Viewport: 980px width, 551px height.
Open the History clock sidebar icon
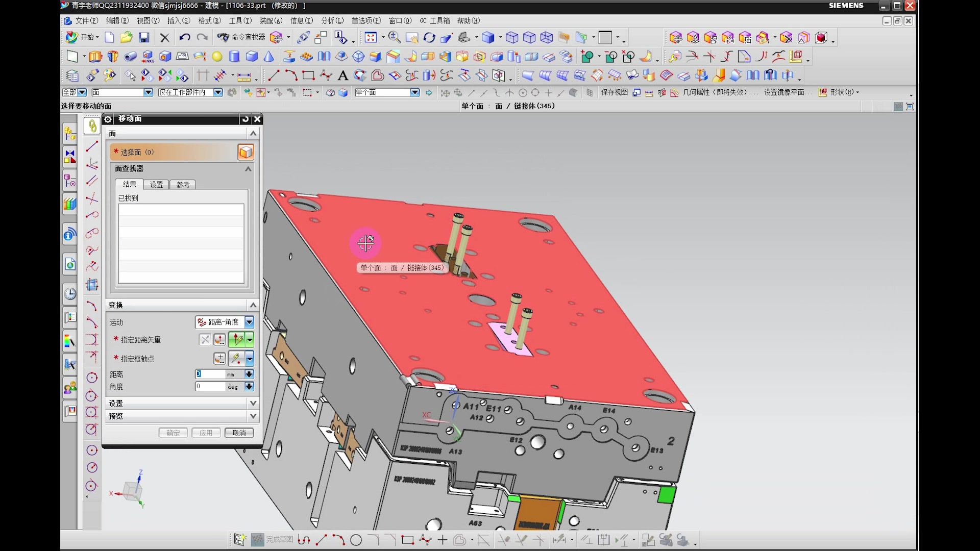point(70,294)
